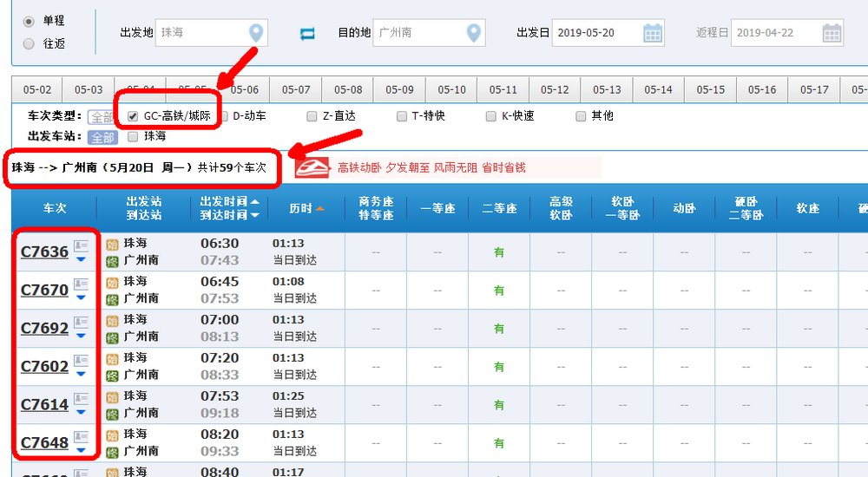Open train C7614 details link

[x=44, y=404]
